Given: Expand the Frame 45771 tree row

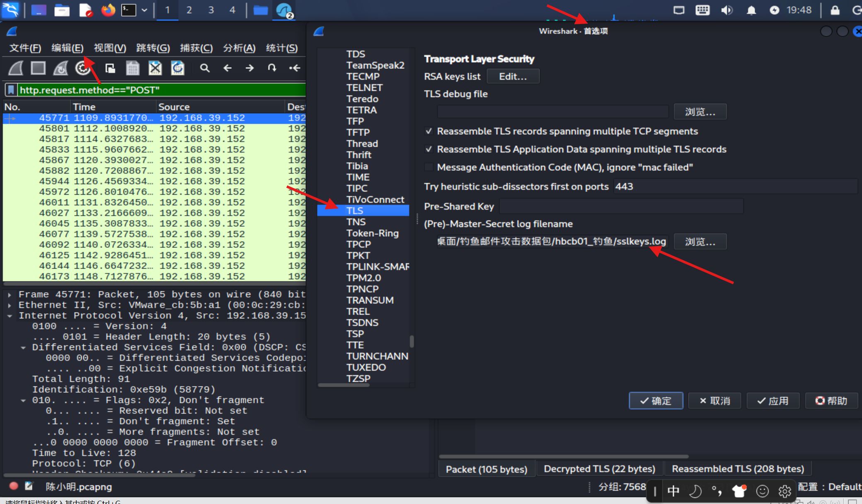Looking at the screenshot, I should [x=10, y=295].
